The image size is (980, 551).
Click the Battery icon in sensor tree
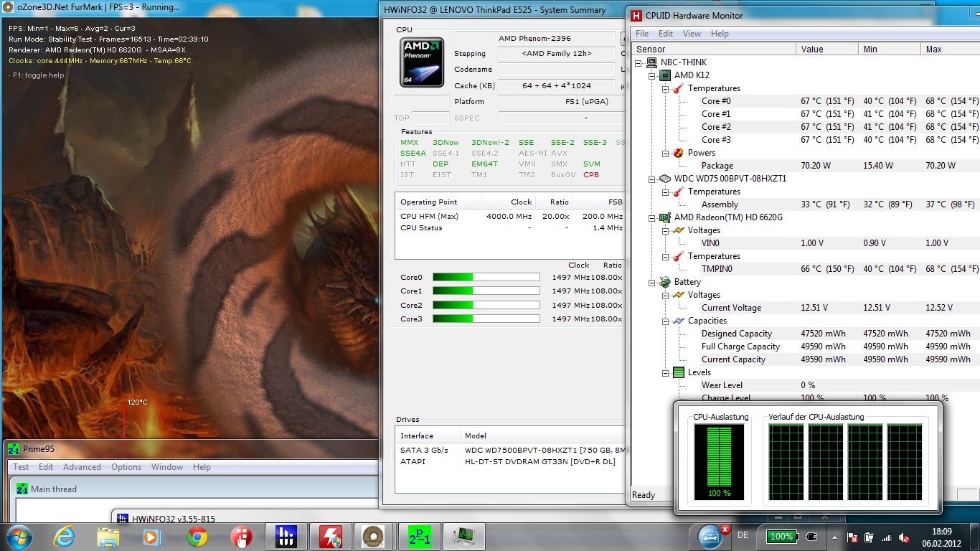(x=665, y=282)
